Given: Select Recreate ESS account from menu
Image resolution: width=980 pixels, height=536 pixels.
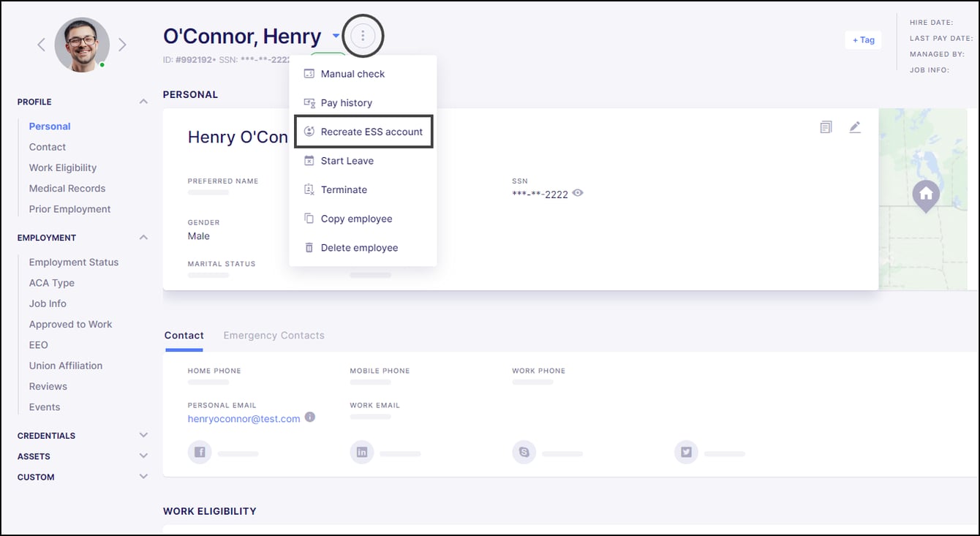Looking at the screenshot, I should (x=363, y=132).
